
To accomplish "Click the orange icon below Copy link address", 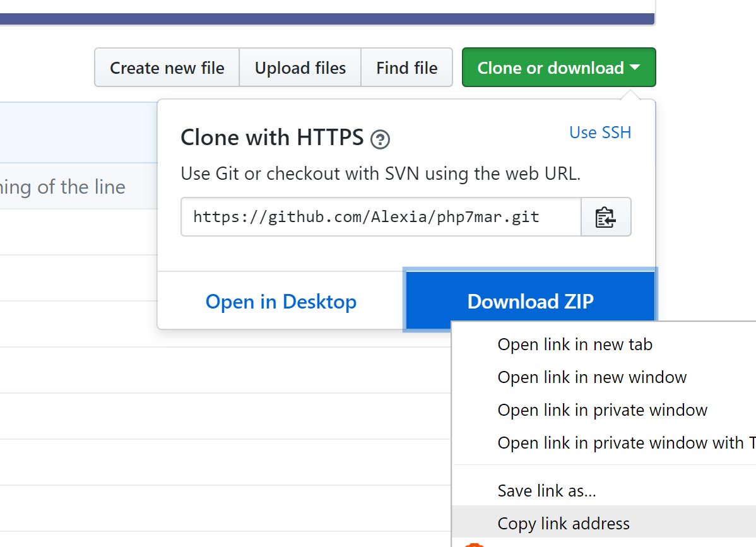I will point(475,544).
